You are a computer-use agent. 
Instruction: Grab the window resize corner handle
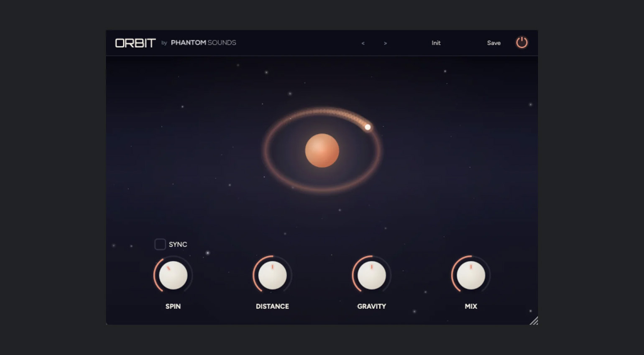tap(534, 321)
